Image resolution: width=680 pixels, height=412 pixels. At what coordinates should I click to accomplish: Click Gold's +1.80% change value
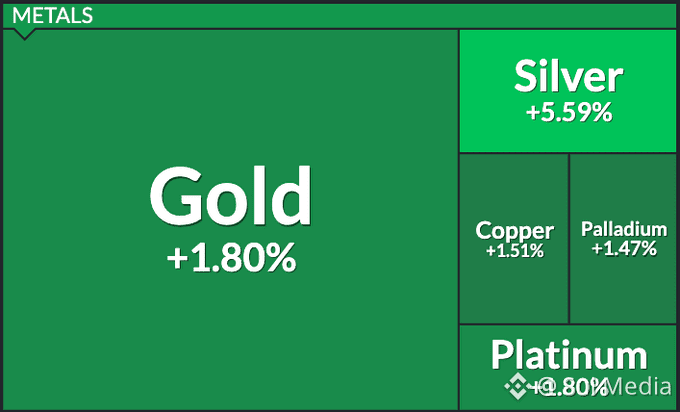[x=232, y=258]
